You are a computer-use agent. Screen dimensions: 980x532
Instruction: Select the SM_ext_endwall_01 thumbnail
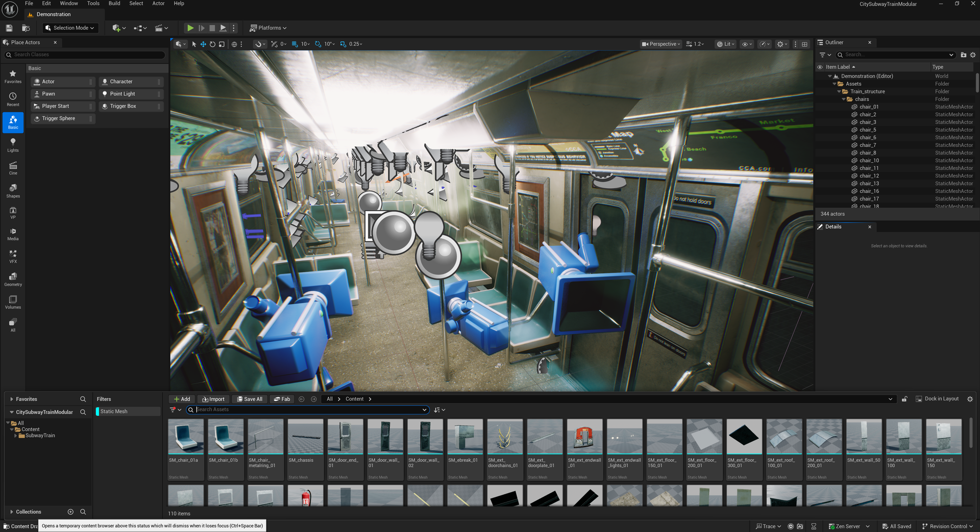point(584,438)
